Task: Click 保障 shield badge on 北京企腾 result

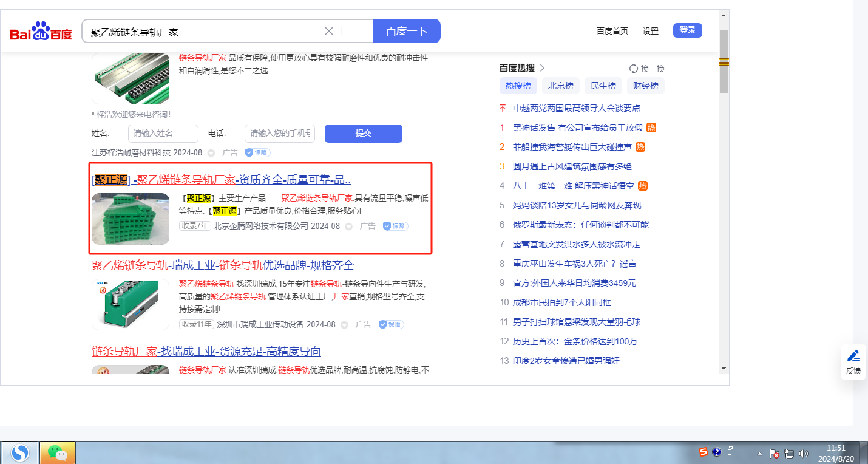Action: pos(395,226)
